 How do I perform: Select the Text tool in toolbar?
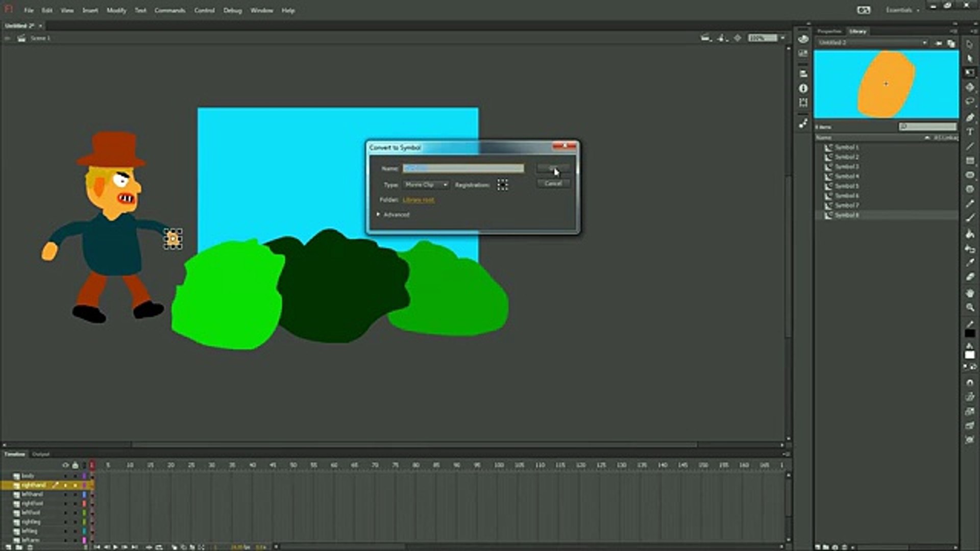click(970, 132)
